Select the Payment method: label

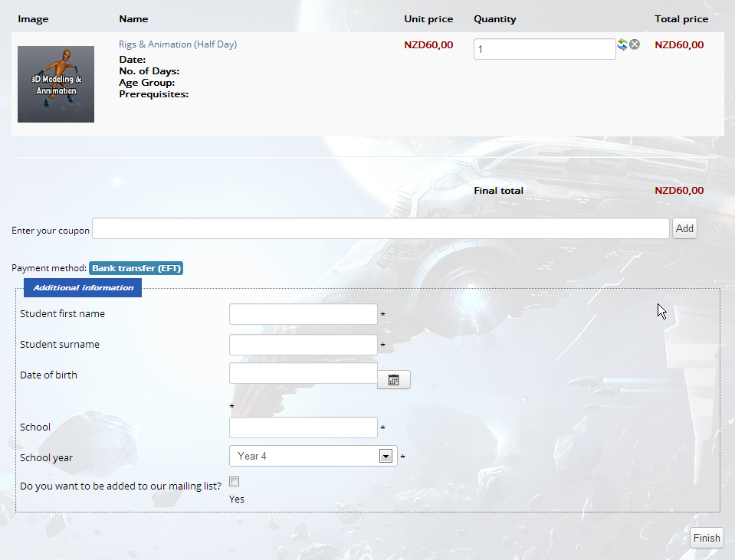coord(49,268)
